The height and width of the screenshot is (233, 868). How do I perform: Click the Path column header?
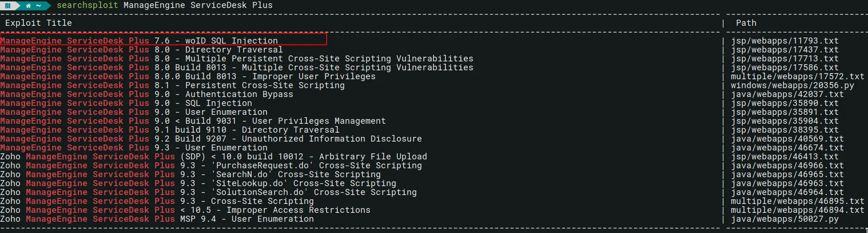tap(746, 23)
